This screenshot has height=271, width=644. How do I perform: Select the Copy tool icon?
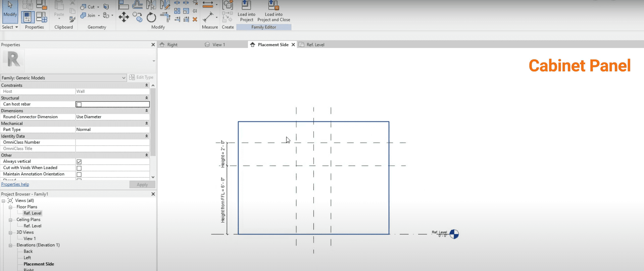click(x=137, y=17)
